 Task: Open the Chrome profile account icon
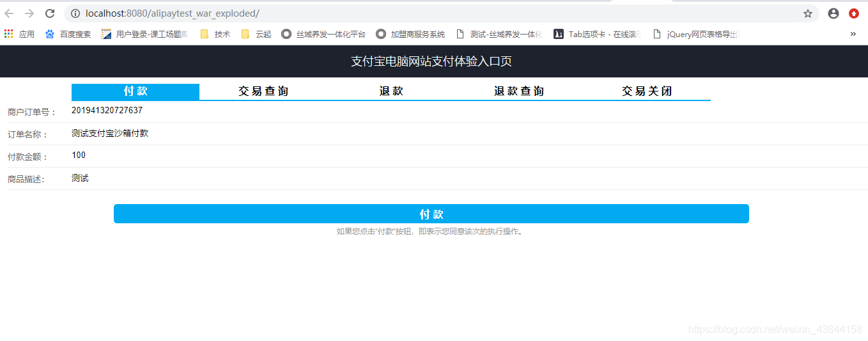tap(833, 13)
